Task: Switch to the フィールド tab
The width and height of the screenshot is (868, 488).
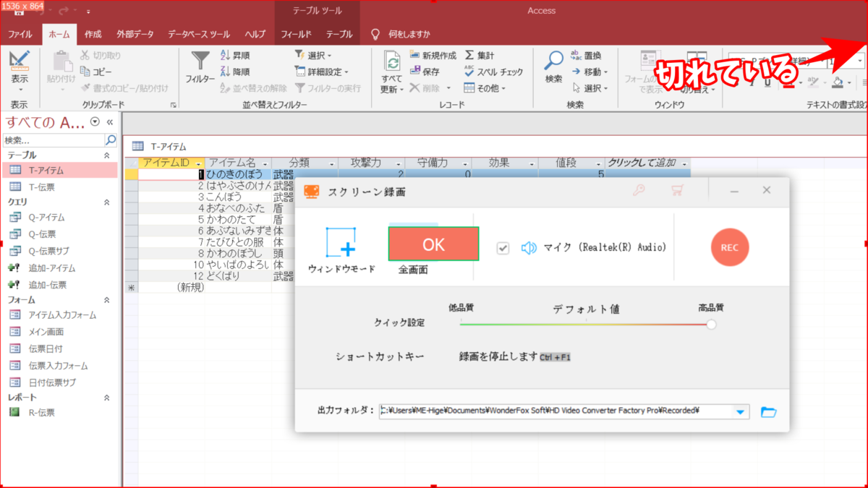Action: coord(296,34)
